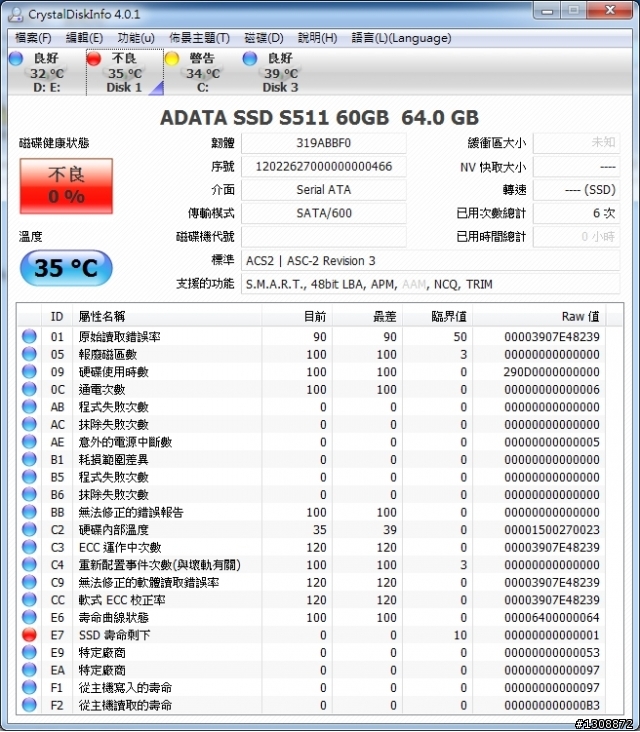Select the 原始讀取錯誤率 attribute name
640x732 pixels.
point(120,337)
